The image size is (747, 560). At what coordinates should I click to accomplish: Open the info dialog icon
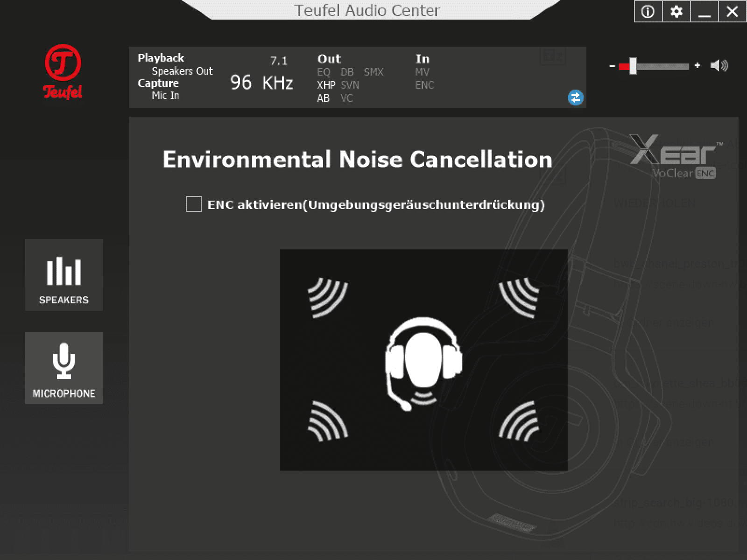click(648, 12)
